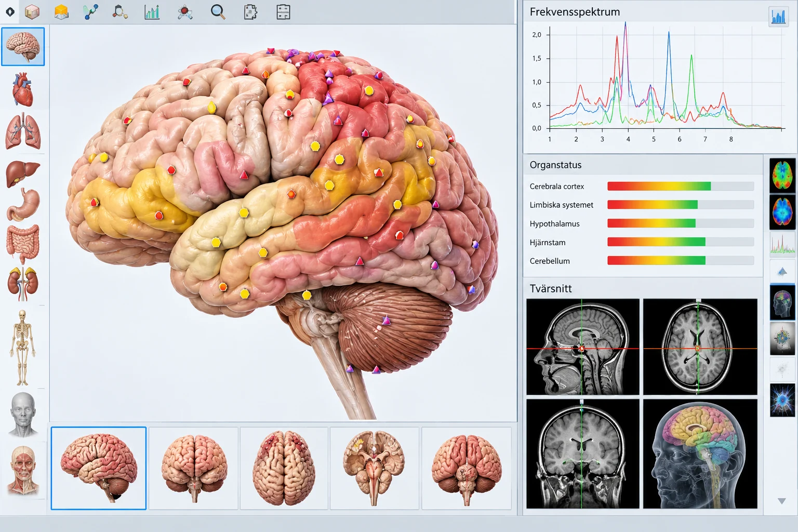
Task: Open the skeleton view icon
Action: tap(22, 348)
